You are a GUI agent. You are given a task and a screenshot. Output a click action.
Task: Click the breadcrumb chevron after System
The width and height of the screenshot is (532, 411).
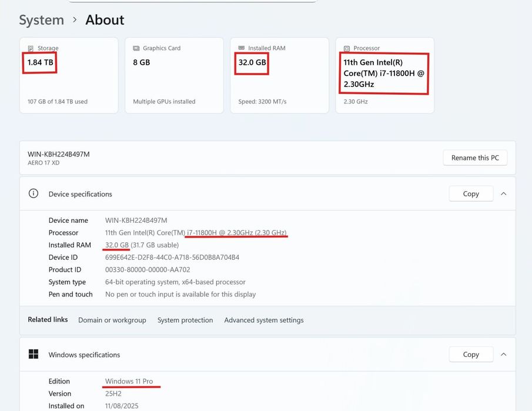75,20
